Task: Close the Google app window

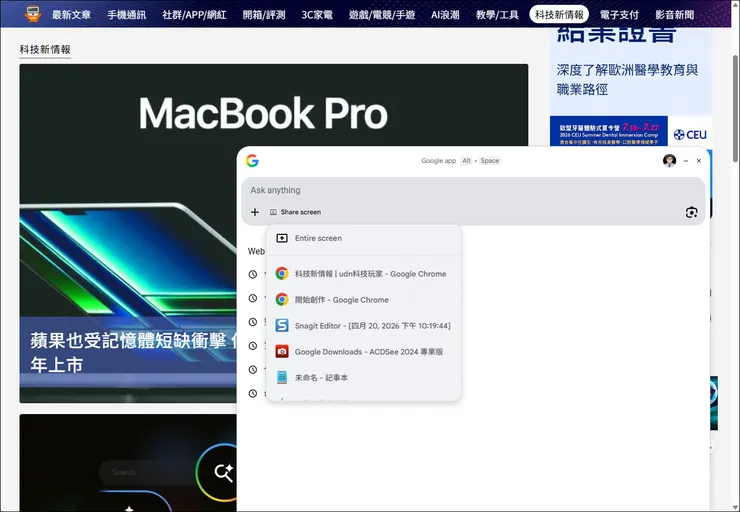Action: (x=699, y=161)
